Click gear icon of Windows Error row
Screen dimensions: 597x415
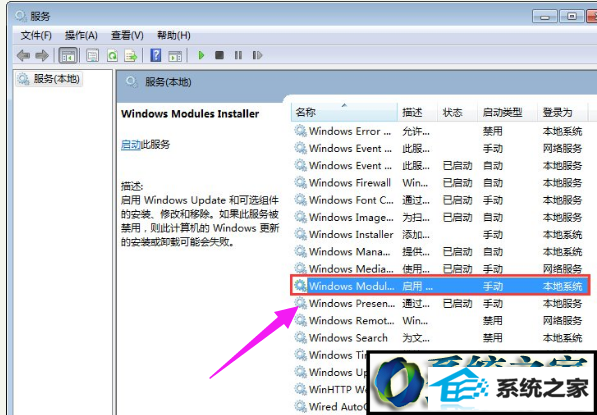(x=300, y=131)
